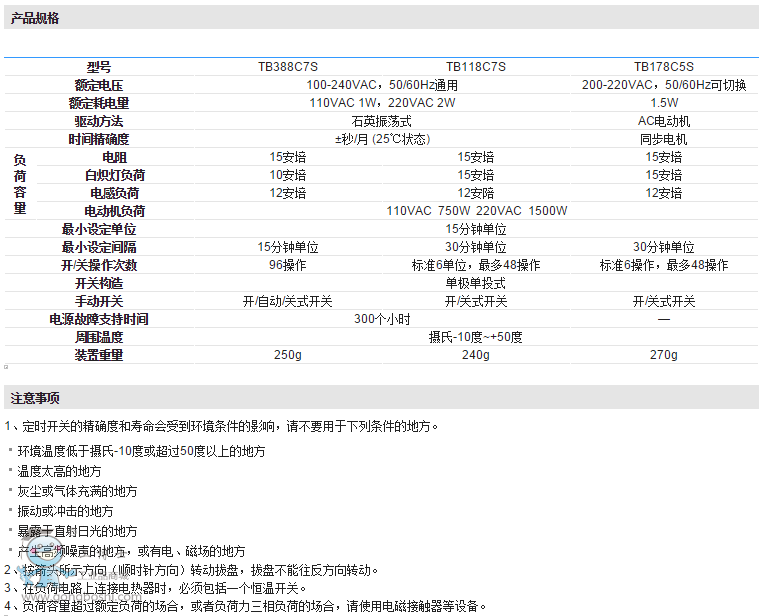Click the 额定电压 row label
The image size is (762, 616).
tap(99, 85)
